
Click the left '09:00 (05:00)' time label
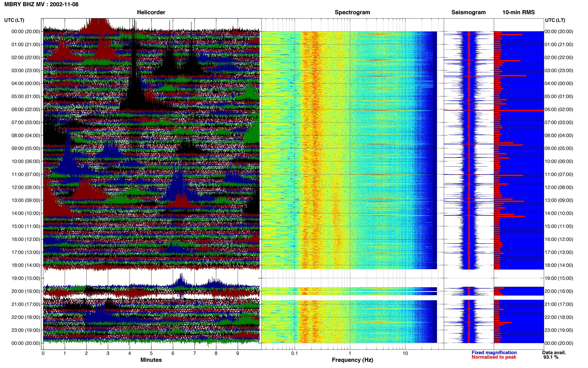[26, 148]
